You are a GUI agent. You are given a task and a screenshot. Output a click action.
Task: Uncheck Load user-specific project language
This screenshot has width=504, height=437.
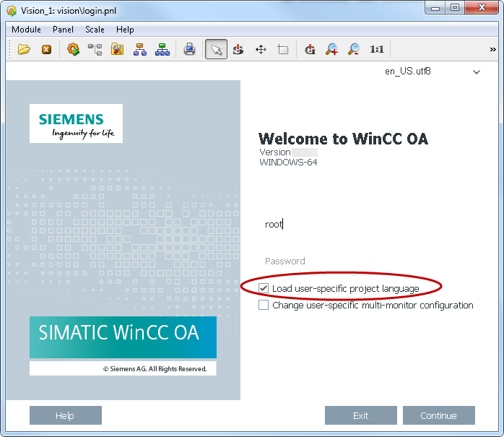(x=264, y=289)
